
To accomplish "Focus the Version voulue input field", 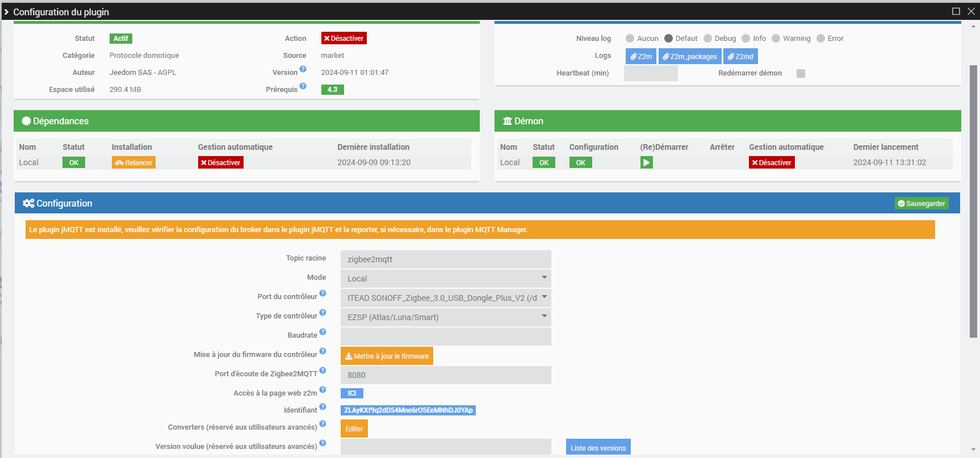I will 446,447.
